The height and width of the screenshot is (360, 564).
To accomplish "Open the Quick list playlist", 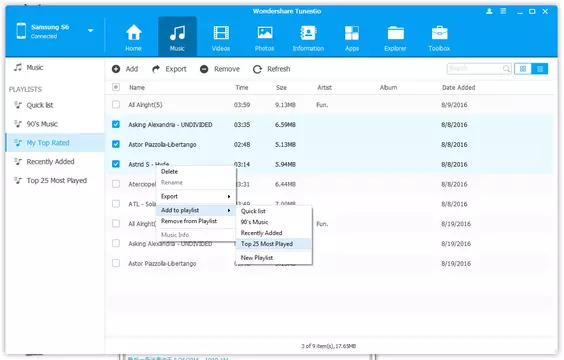I will (55, 105).
